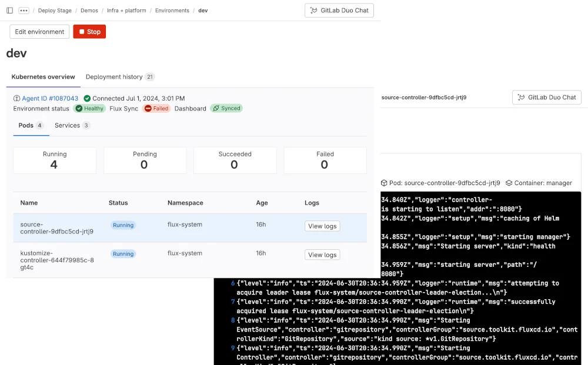This screenshot has width=588, height=365.
Task: Open GitLab Duo Chat from the top bar
Action: pyautogui.click(x=339, y=10)
